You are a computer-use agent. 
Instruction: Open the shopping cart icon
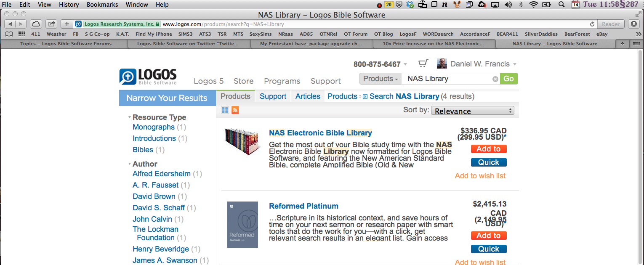423,64
